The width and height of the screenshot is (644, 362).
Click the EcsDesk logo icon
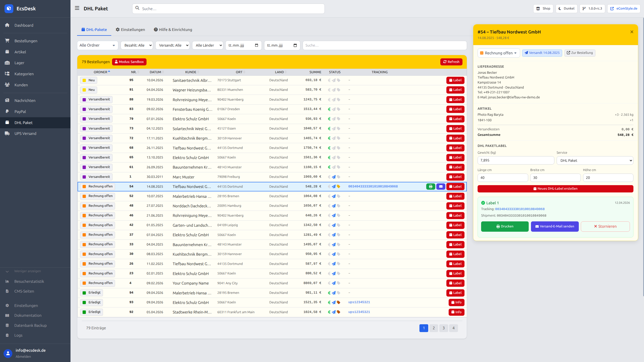[9, 9]
